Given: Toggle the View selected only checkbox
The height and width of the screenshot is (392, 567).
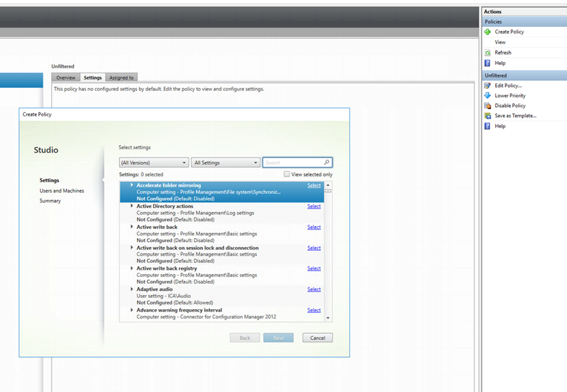Looking at the screenshot, I should [x=287, y=174].
